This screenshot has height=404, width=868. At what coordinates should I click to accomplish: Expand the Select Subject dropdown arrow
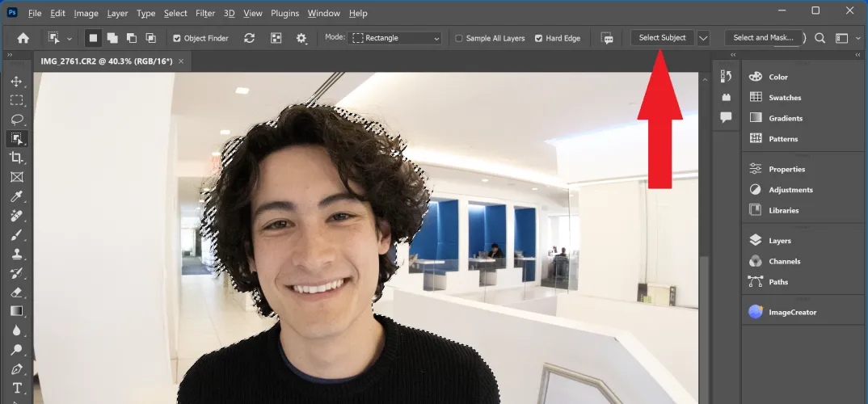coord(703,38)
